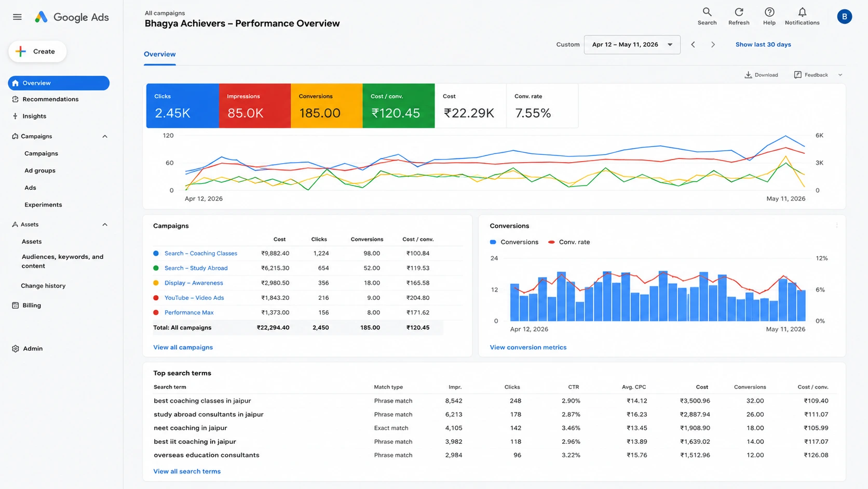Viewport: 868px width, 489px height.
Task: Click the CTR column header
Action: 573,387
